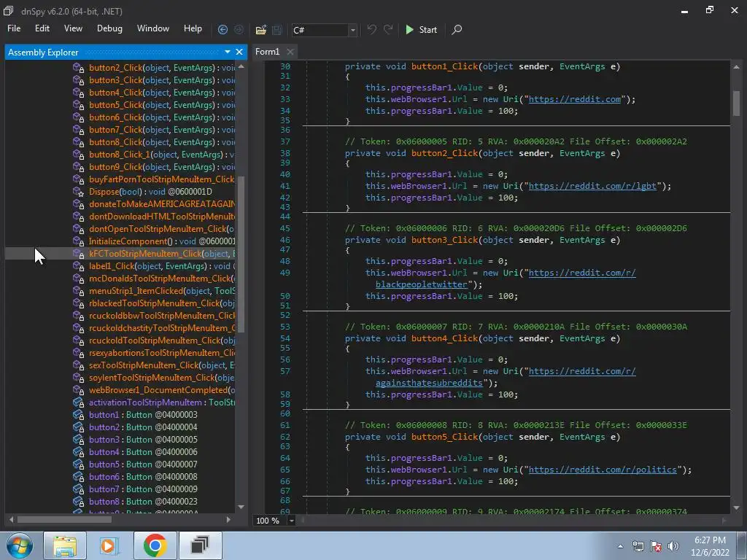
Task: Open the Help menu
Action: coord(193,28)
